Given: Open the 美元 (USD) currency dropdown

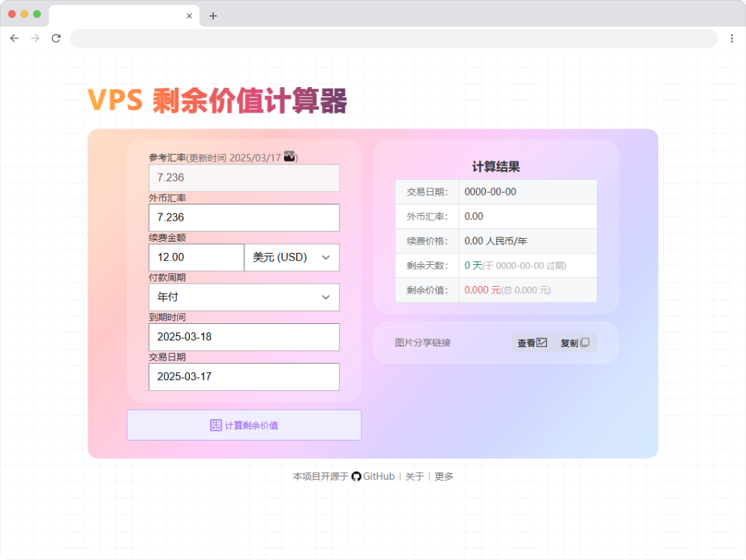Looking at the screenshot, I should [x=291, y=257].
